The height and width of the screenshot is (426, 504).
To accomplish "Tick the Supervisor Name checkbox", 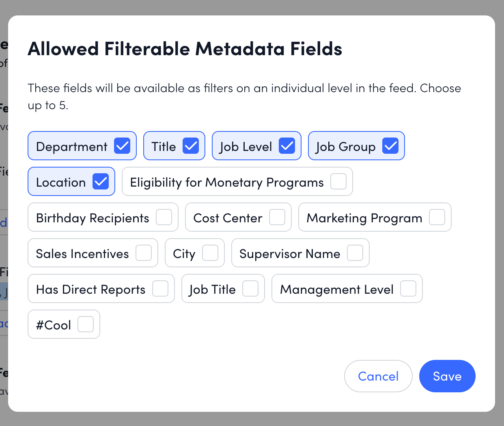I will [355, 253].
